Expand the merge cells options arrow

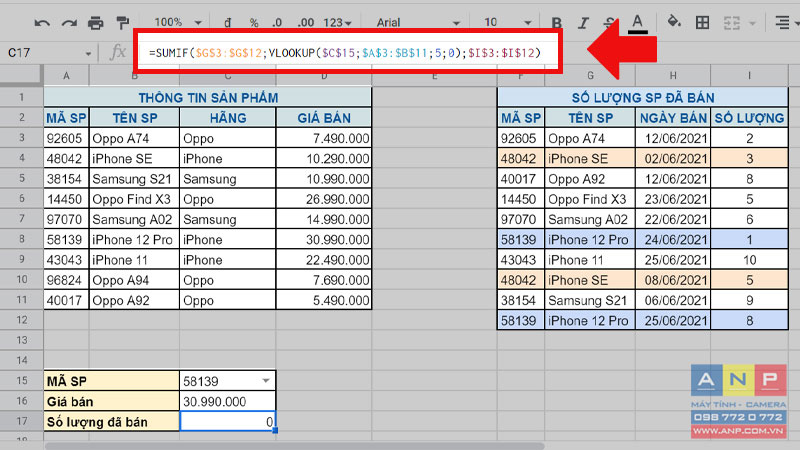click(x=752, y=23)
